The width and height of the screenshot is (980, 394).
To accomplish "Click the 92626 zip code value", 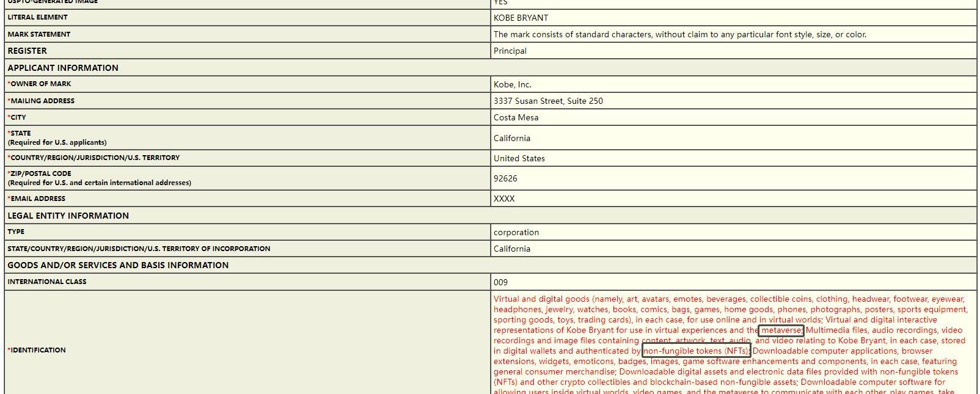I will coord(506,178).
